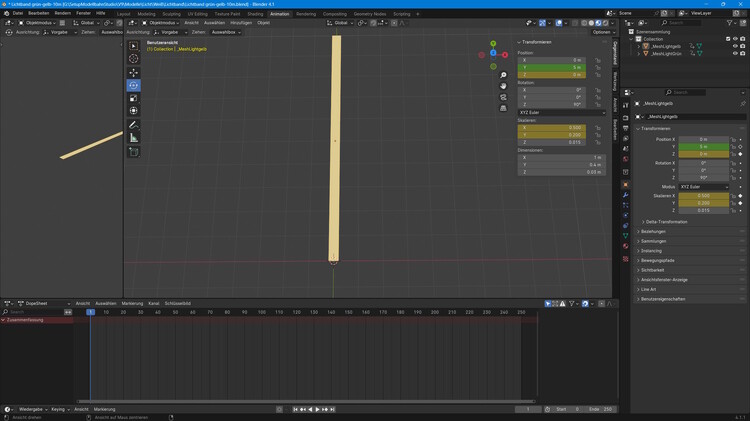Select the Add Cube tool

(133, 152)
